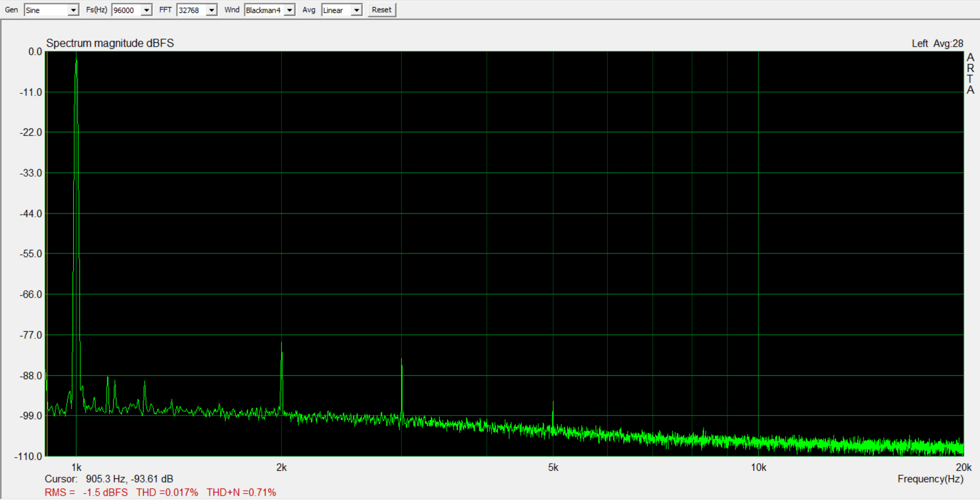Viewport: 980px width, 500px height.
Task: Click the 5k frequency axis label
Action: point(553,467)
